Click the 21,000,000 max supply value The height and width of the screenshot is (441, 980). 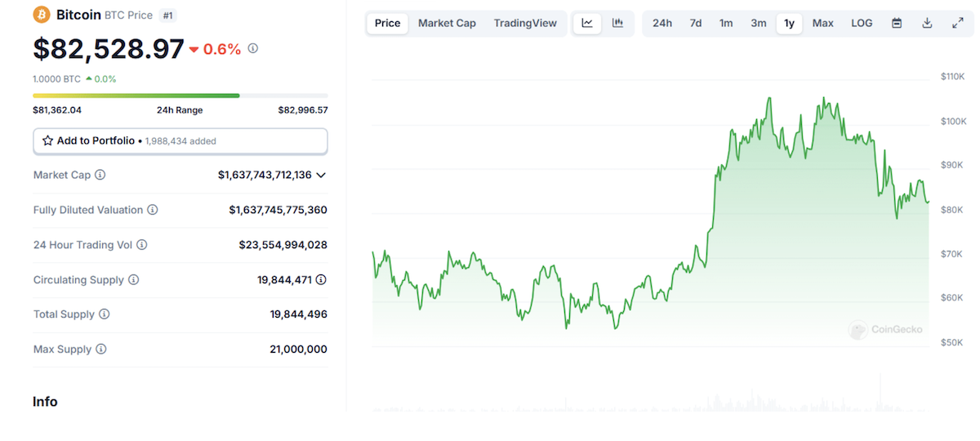tap(299, 349)
